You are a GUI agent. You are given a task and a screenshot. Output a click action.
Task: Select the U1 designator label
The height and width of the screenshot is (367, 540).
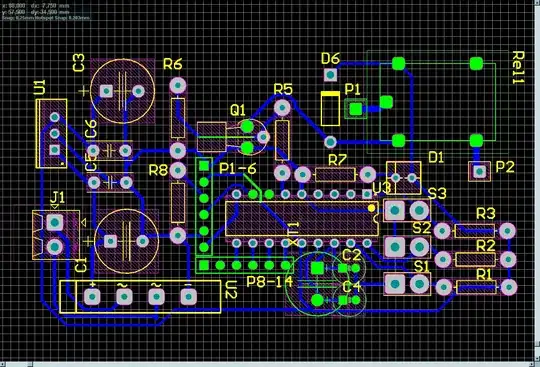click(x=40, y=87)
